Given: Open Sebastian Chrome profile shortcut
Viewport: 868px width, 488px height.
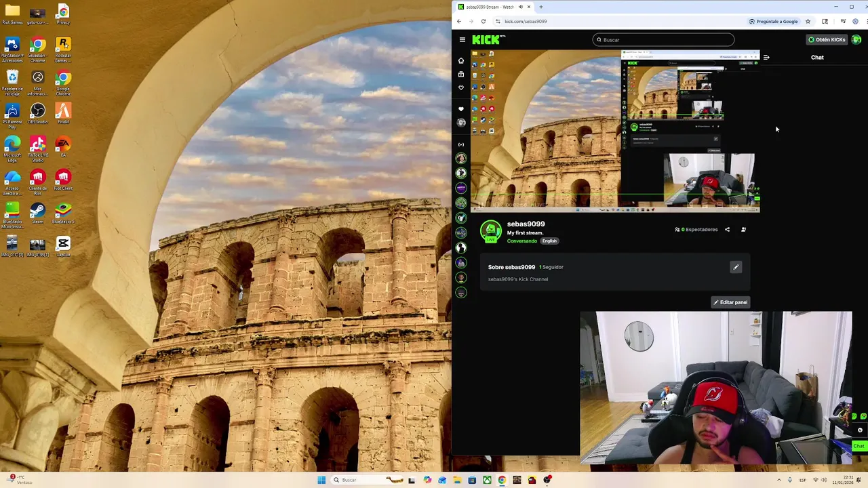Looking at the screenshot, I should click(37, 49).
